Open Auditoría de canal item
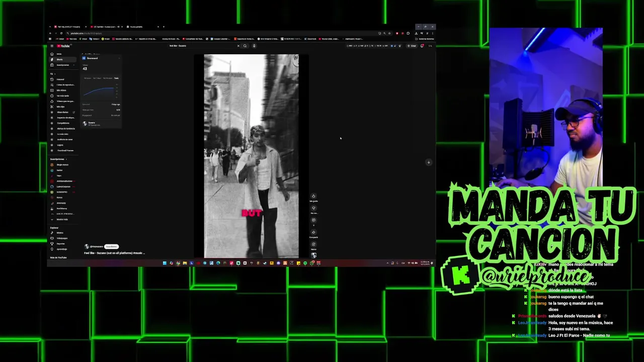The height and width of the screenshot is (362, 644). point(62,139)
